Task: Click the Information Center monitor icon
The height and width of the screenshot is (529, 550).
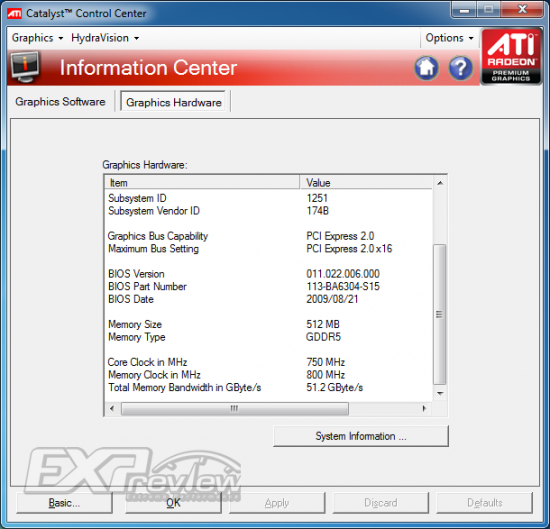Action: (25, 67)
